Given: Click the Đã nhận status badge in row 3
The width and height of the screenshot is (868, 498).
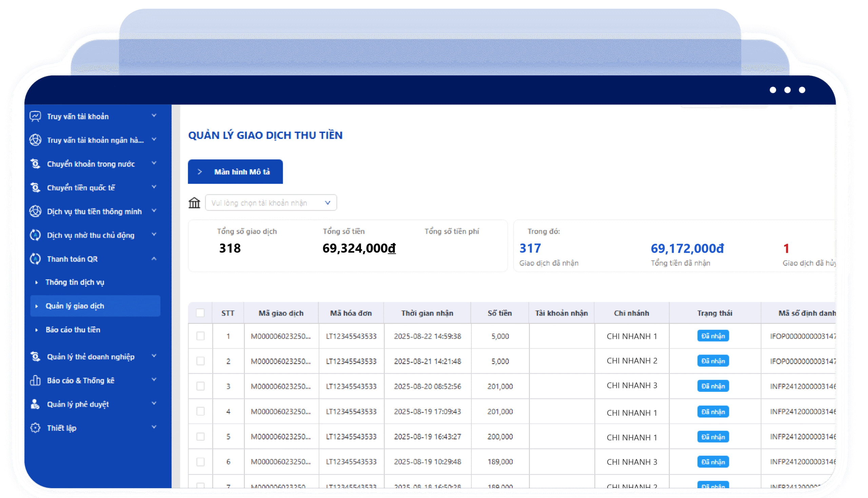Looking at the screenshot, I should point(713,386).
